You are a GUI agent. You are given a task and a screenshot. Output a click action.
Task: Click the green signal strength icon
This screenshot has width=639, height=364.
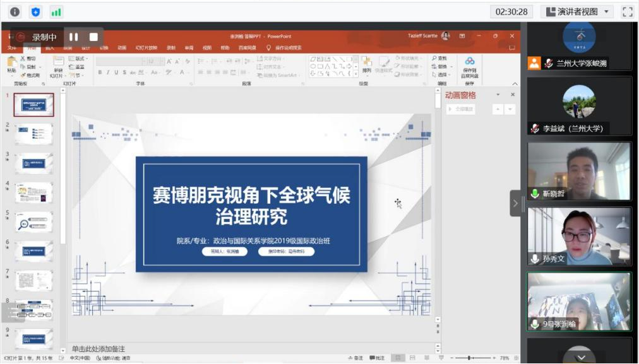coord(56,12)
